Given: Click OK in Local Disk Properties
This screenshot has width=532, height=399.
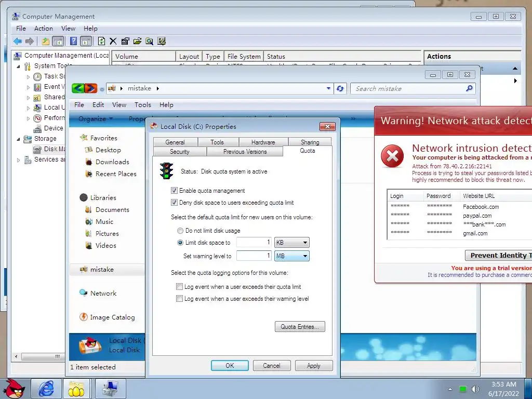Looking at the screenshot, I should click(230, 366).
